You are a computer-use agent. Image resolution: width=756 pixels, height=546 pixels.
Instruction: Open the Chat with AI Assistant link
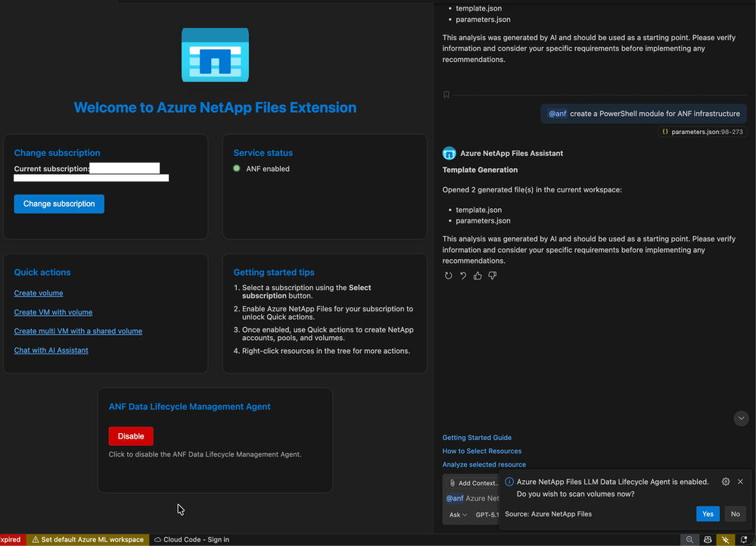[51, 350]
